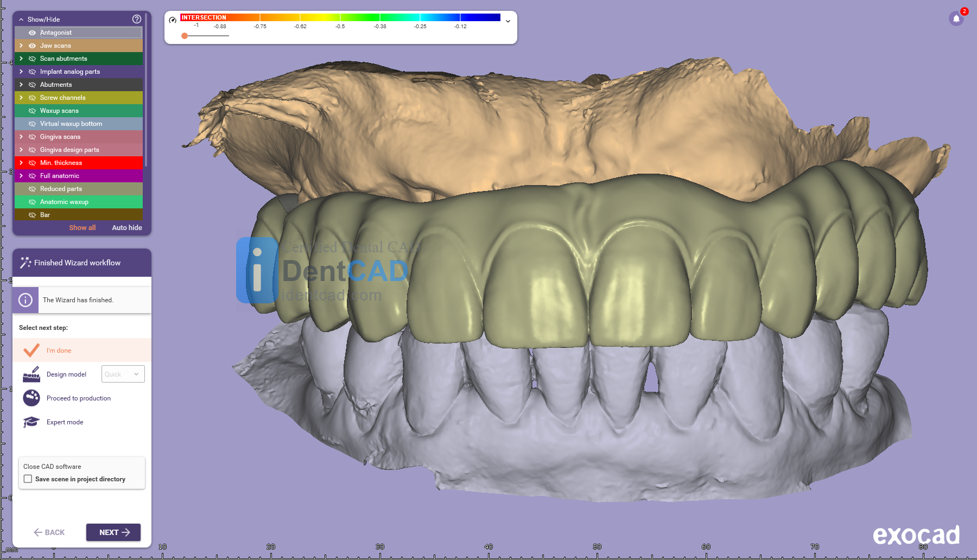Click the Show all link
Image resolution: width=977 pixels, height=560 pixels.
(x=82, y=228)
